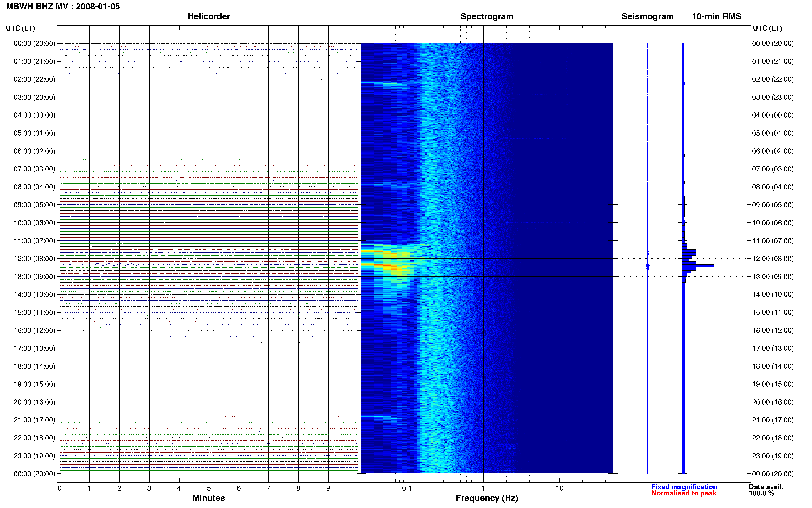Click the 'Frequency (Hz)' x-axis label
This screenshot has width=812, height=508.
tap(487, 498)
